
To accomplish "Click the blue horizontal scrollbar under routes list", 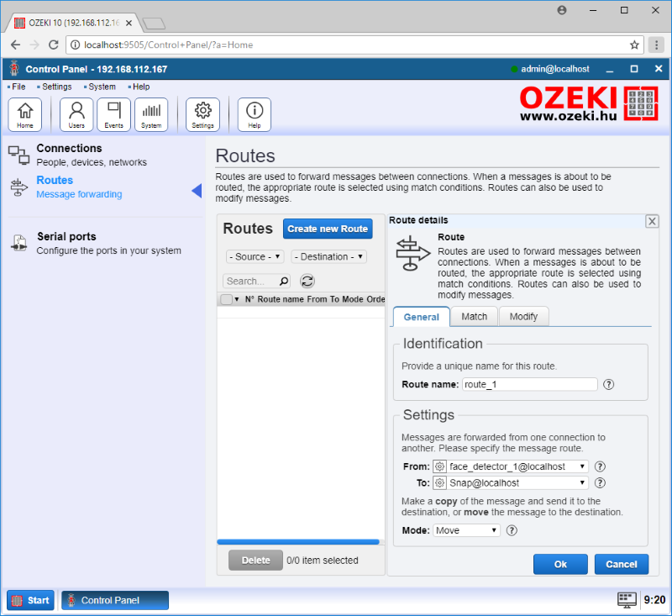I will pos(298,542).
